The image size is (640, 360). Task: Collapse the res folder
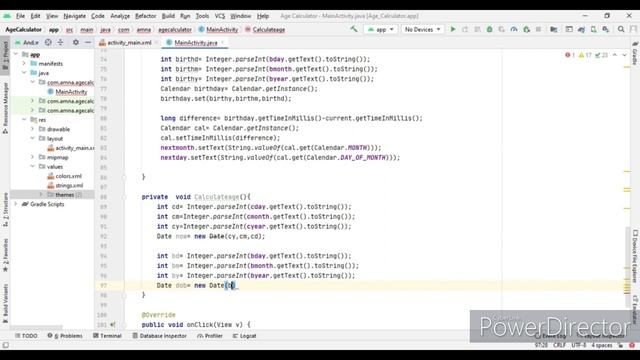pos(24,120)
